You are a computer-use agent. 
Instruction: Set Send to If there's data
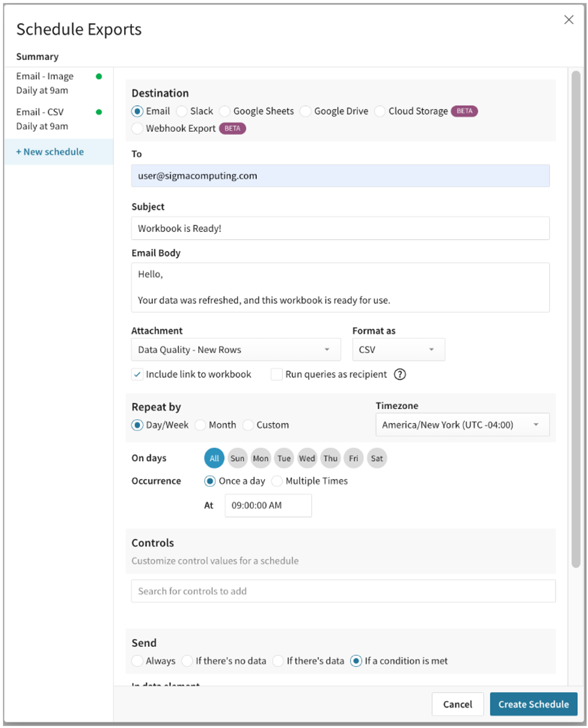click(x=278, y=661)
